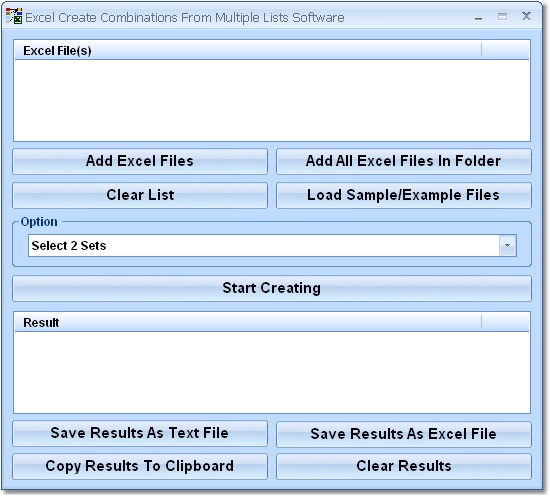Maximize the software window

(x=502, y=16)
